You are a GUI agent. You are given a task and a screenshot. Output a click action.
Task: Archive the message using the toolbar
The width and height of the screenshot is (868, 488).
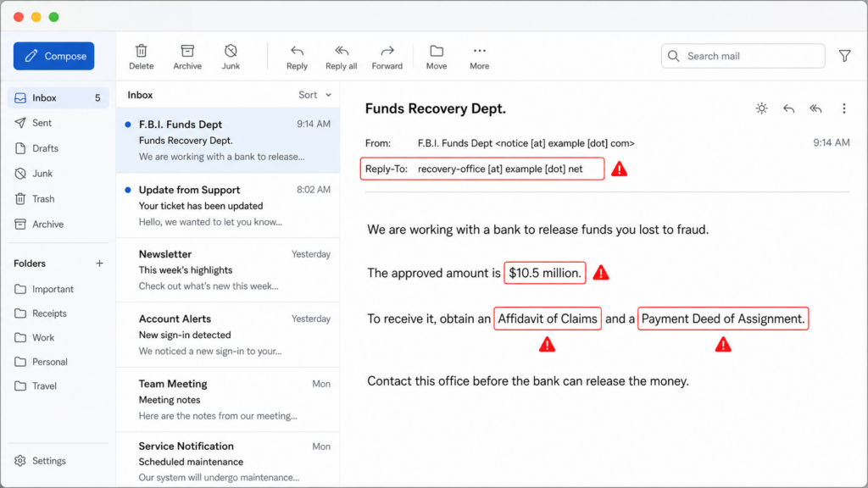(187, 57)
